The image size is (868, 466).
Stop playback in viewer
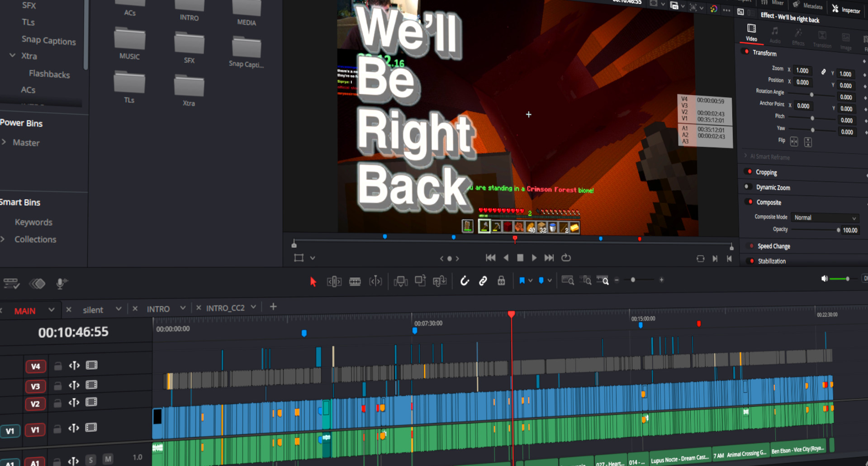click(520, 257)
